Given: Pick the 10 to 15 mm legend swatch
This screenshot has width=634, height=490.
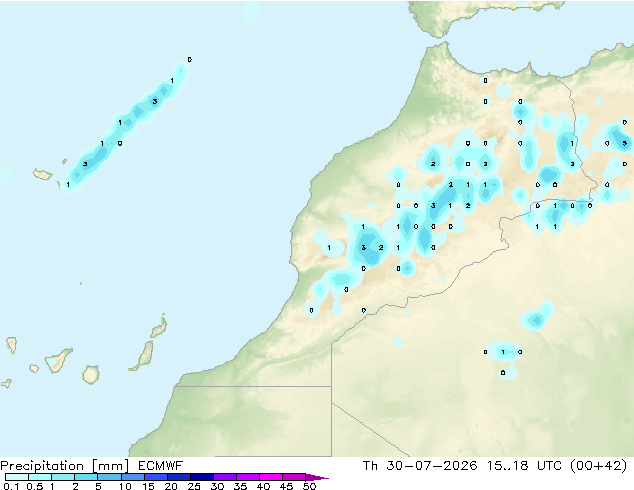Looking at the screenshot, I should pyautogui.click(x=132, y=477).
